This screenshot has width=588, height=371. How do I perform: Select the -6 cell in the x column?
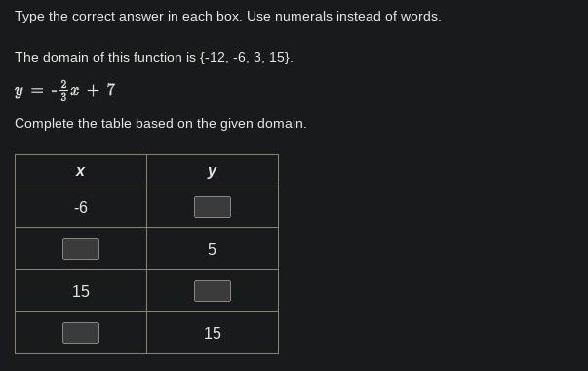point(81,207)
